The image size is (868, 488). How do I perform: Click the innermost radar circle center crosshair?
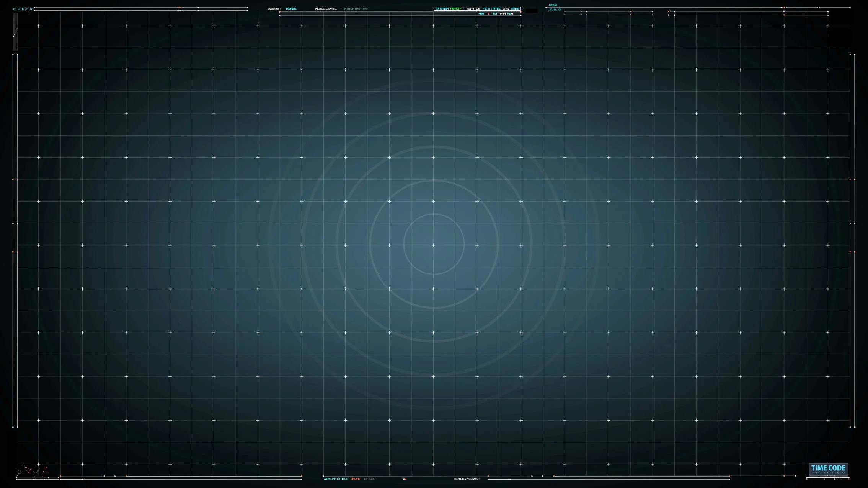tap(433, 245)
